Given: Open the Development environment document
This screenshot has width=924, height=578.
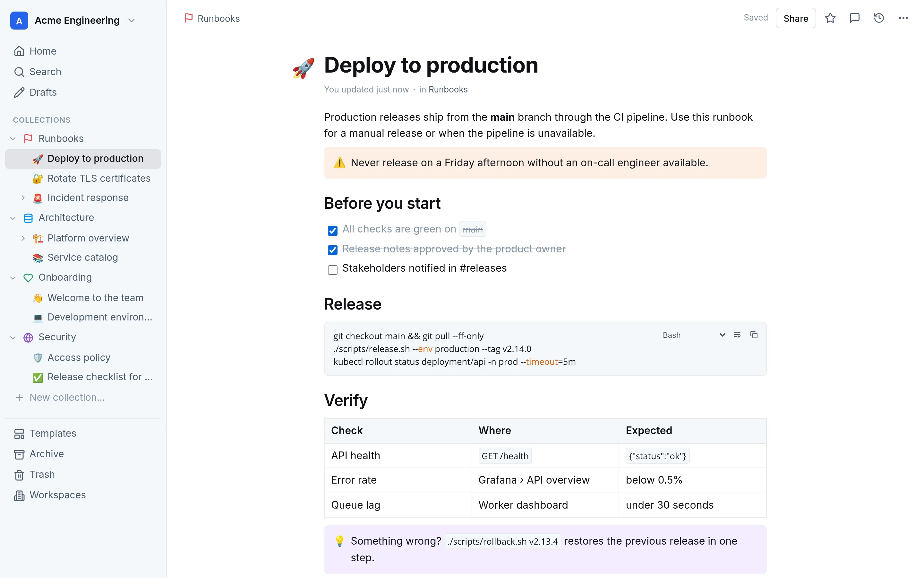Looking at the screenshot, I should tap(83, 317).
